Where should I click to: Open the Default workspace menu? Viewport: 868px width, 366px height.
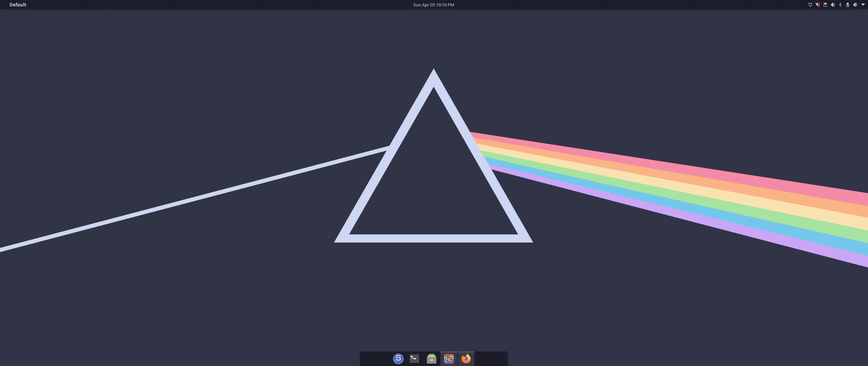click(x=18, y=5)
